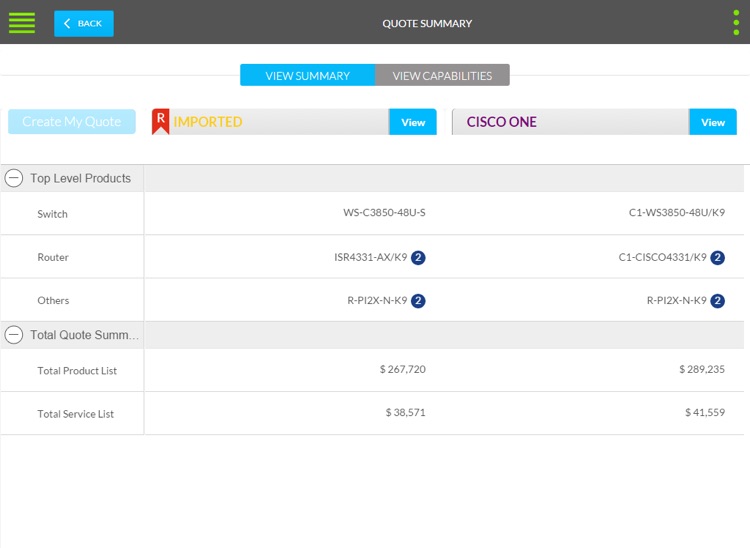
Task: Click the $ 41,559 service total
Action: tap(705, 412)
